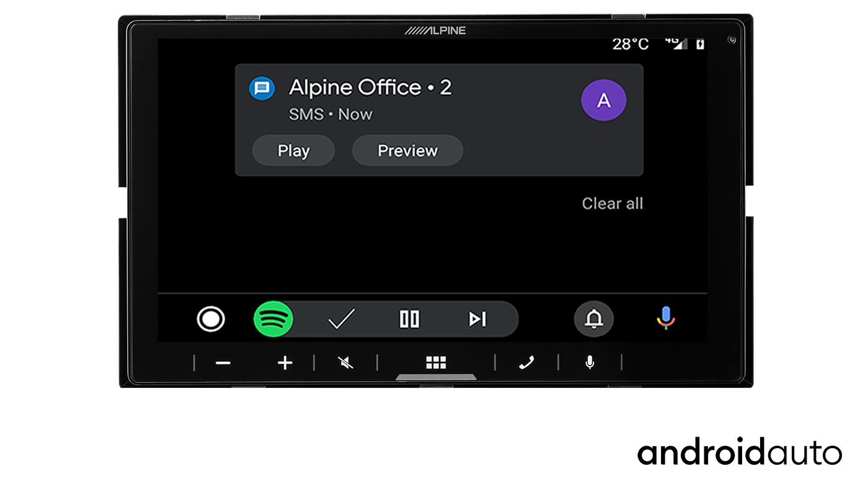Tap the blue messages app icon

click(262, 89)
